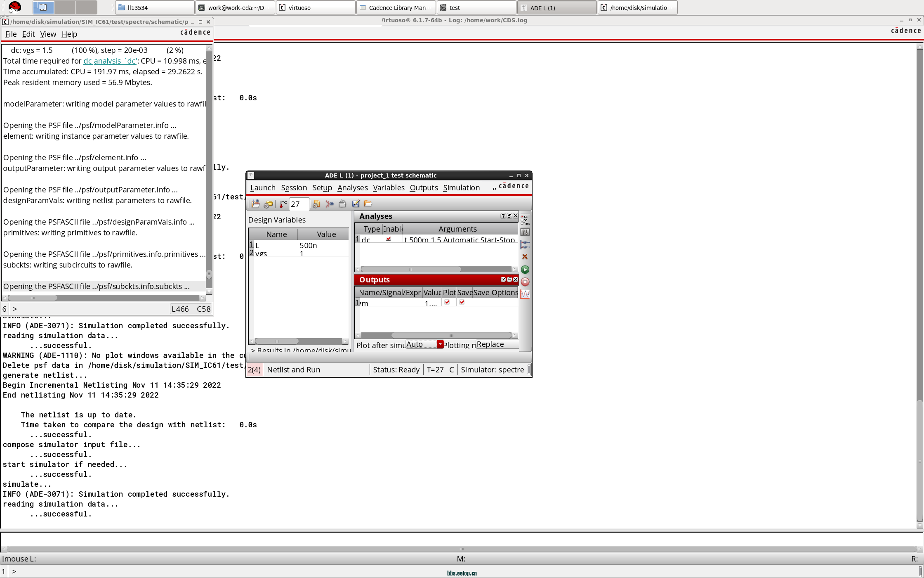The width and height of the screenshot is (924, 578).
Task: Close the Outputs panel
Action: tap(516, 280)
